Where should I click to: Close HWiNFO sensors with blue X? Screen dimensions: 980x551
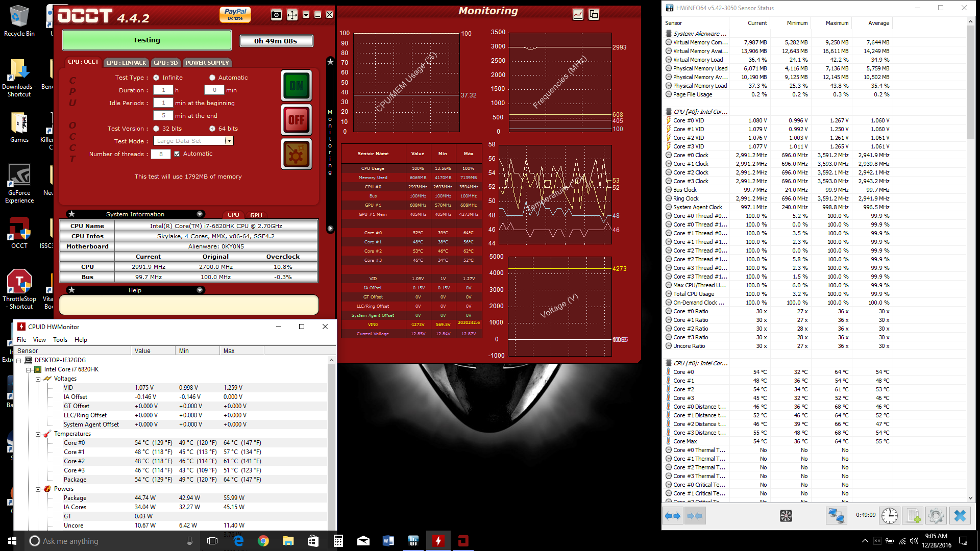click(960, 516)
